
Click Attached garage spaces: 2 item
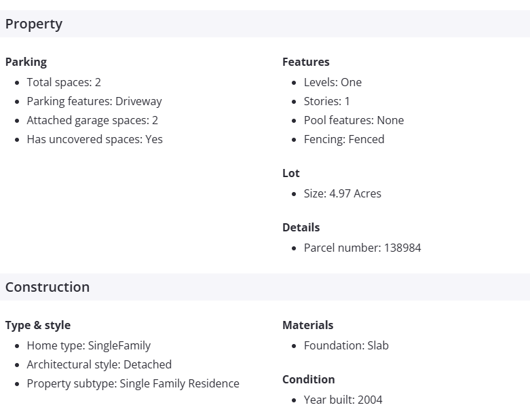(92, 120)
